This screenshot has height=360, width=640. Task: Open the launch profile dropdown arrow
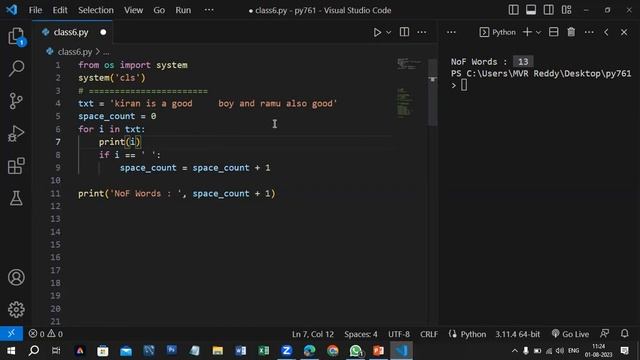tap(538, 32)
